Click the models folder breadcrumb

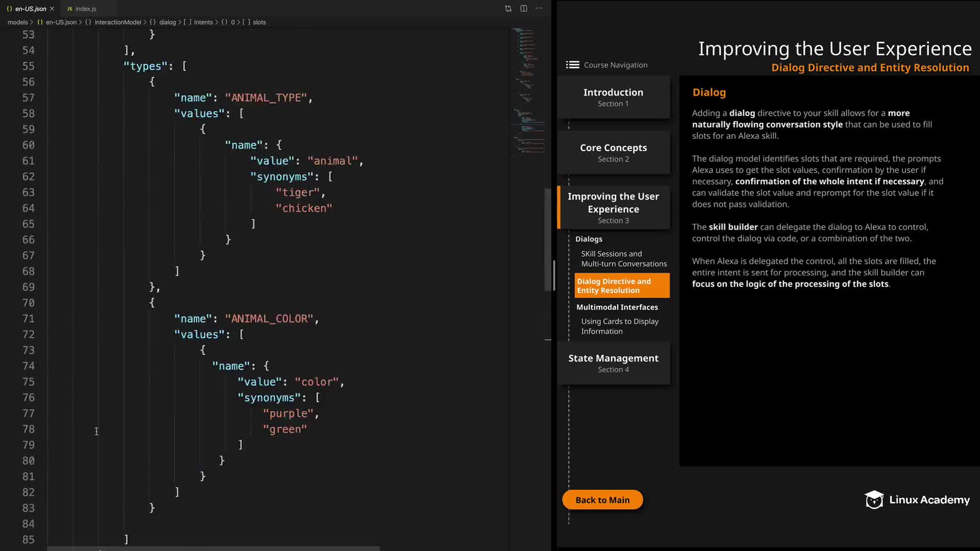pos(17,22)
